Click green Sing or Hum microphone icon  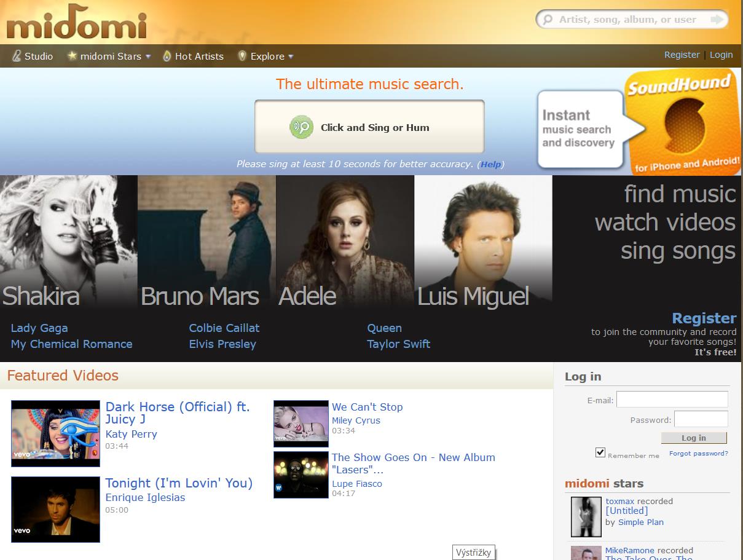(301, 127)
